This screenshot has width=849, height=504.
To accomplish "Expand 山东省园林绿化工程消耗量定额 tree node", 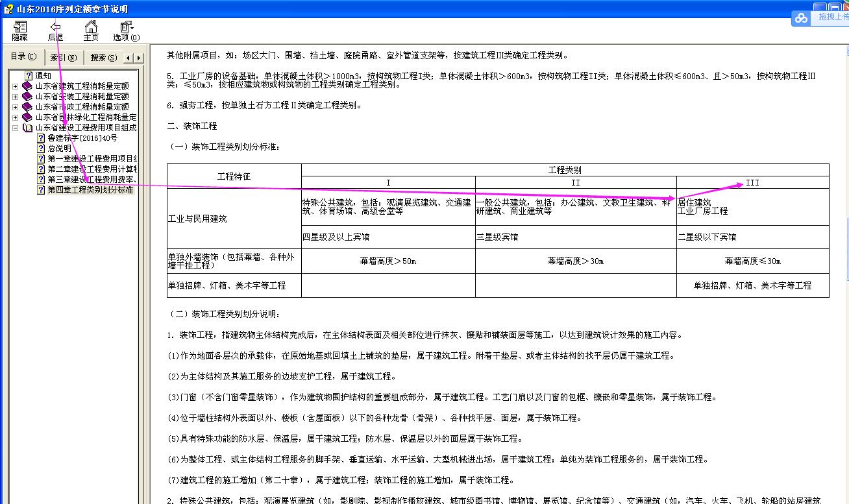I will [16, 117].
